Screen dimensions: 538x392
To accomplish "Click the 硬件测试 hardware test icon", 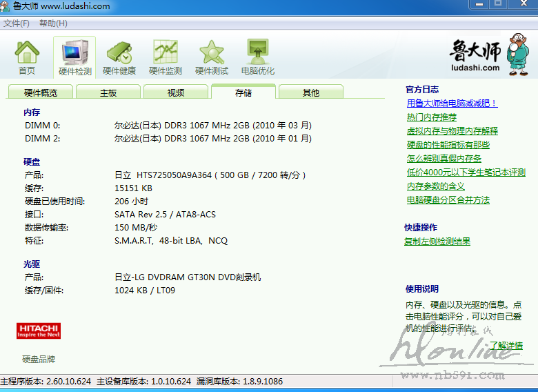I will (212, 57).
